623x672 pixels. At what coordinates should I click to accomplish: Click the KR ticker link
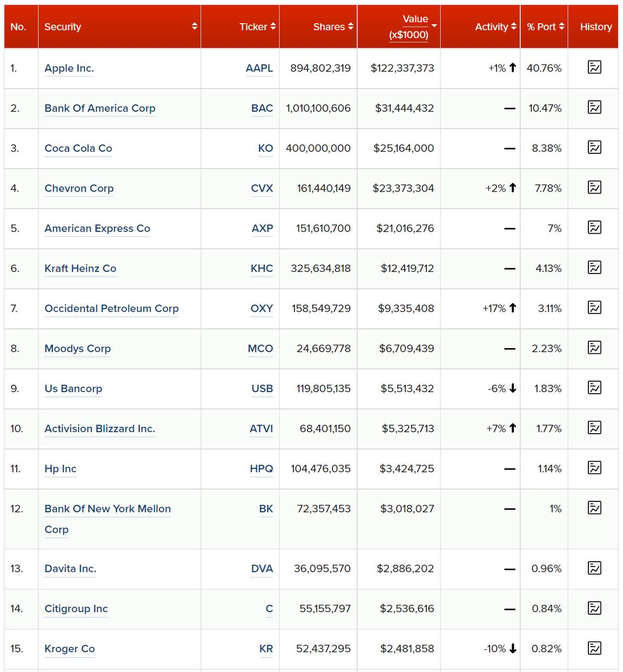tap(266, 649)
